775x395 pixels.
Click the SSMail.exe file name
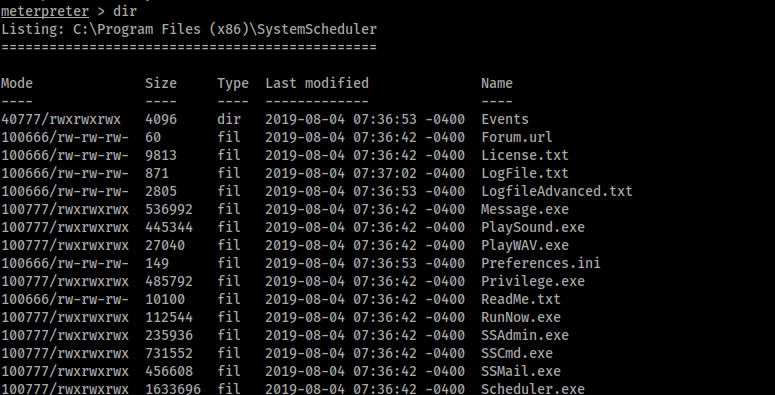coord(521,371)
